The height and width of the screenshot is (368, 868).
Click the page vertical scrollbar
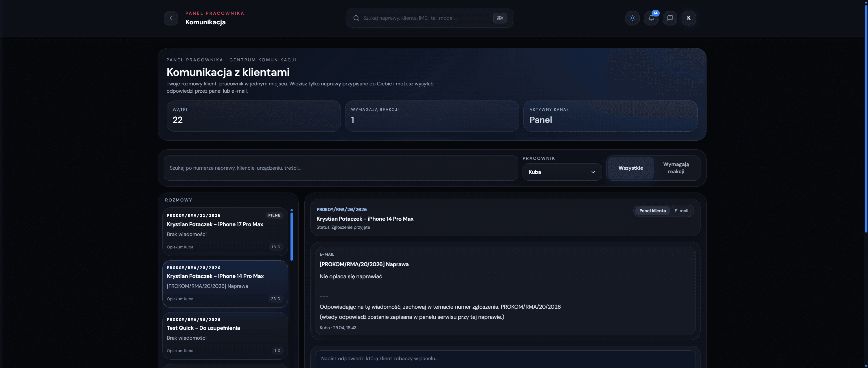[x=866, y=118]
